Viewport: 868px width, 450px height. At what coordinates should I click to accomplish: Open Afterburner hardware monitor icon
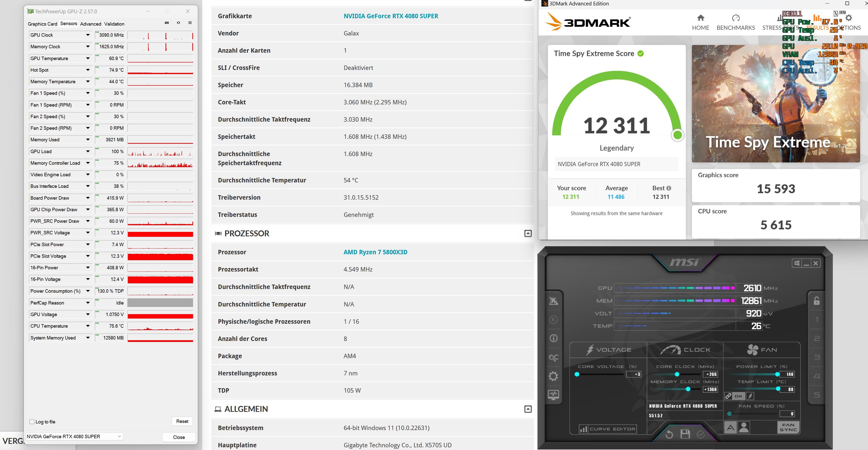[x=553, y=395]
